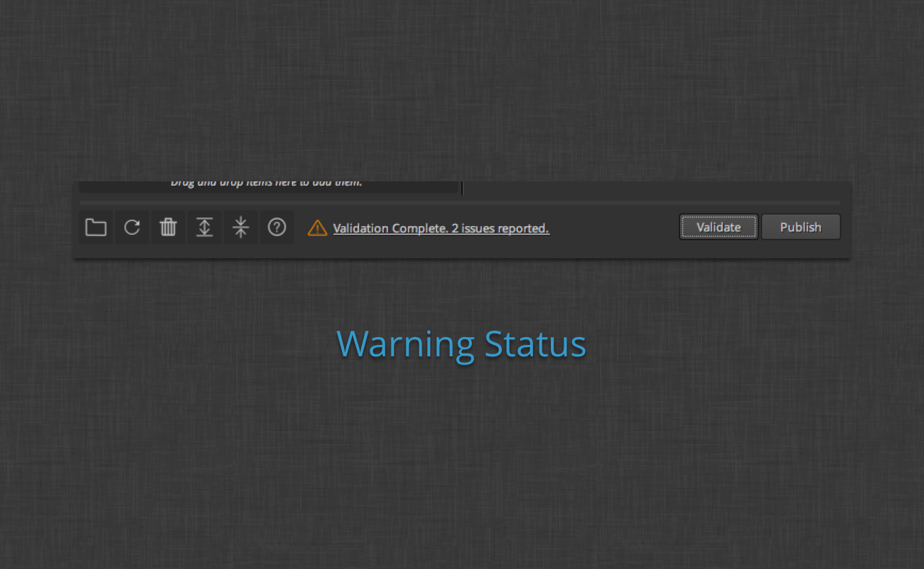This screenshot has width=924, height=569.
Task: Open the folder browse icon
Action: (x=96, y=228)
